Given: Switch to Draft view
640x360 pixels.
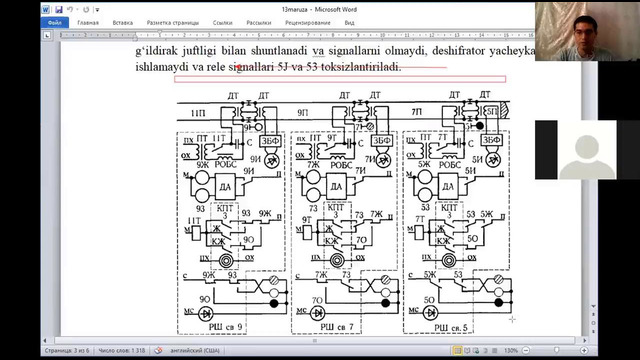Looking at the screenshot, I should click(x=494, y=351).
